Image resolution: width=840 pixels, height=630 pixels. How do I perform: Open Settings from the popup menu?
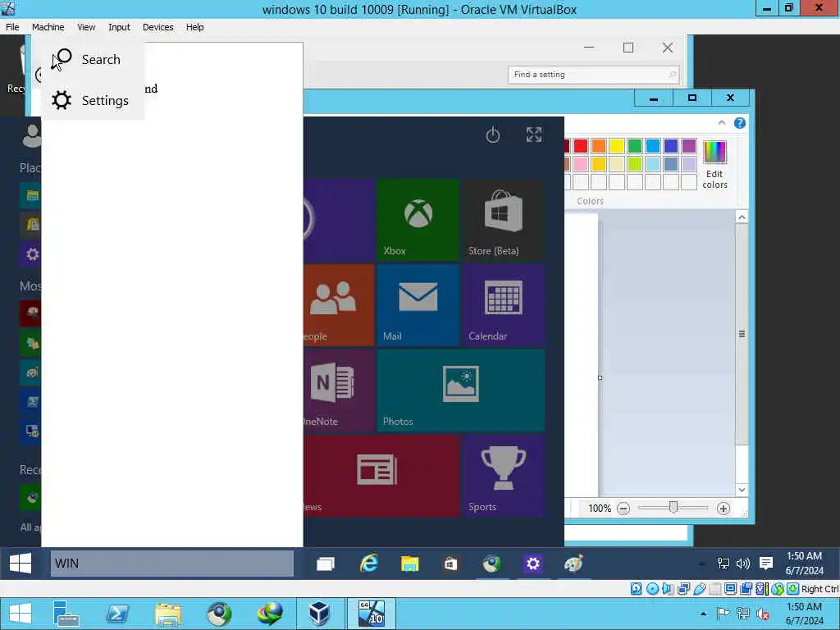coord(92,100)
